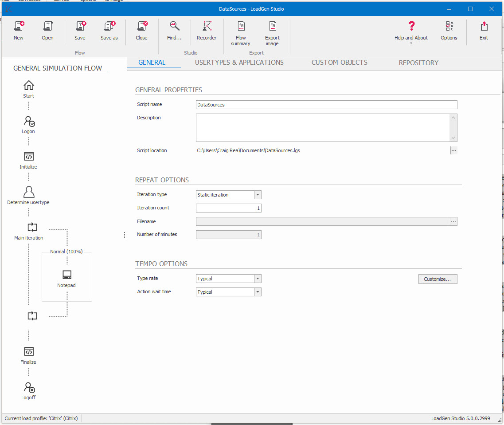Click the script location path text
The image size is (504, 425).
click(249, 150)
